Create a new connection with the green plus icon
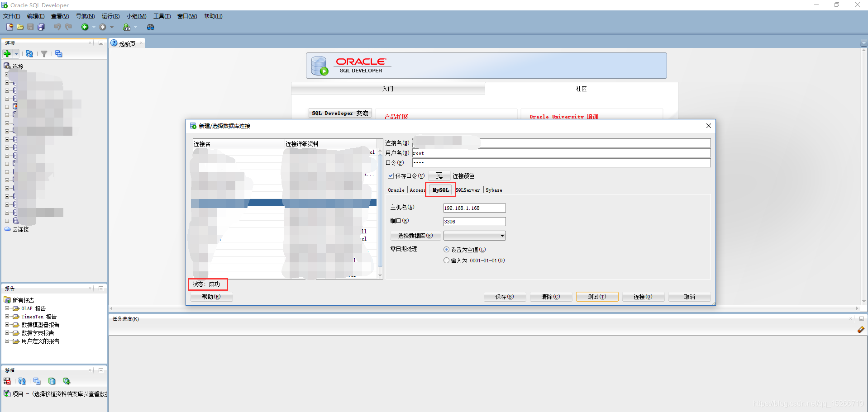Image resolution: width=868 pixels, height=412 pixels. click(x=7, y=53)
